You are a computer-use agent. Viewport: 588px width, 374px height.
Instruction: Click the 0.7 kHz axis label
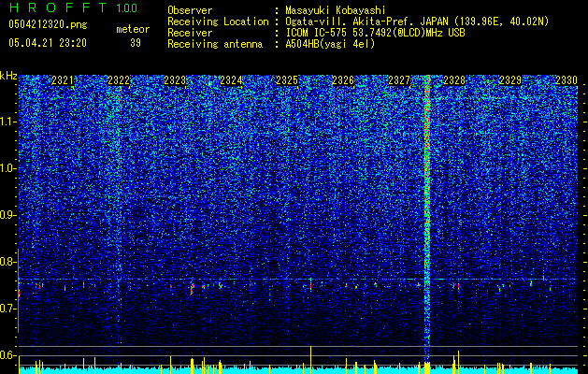coord(8,309)
